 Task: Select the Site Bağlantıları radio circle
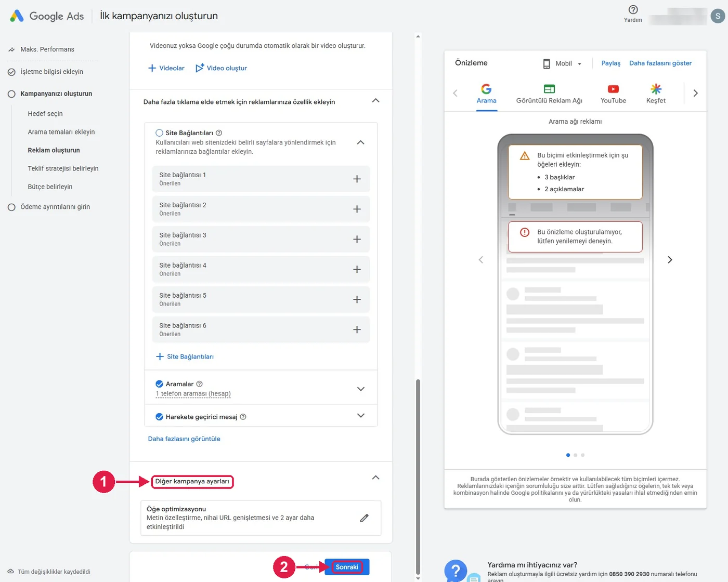tap(160, 133)
